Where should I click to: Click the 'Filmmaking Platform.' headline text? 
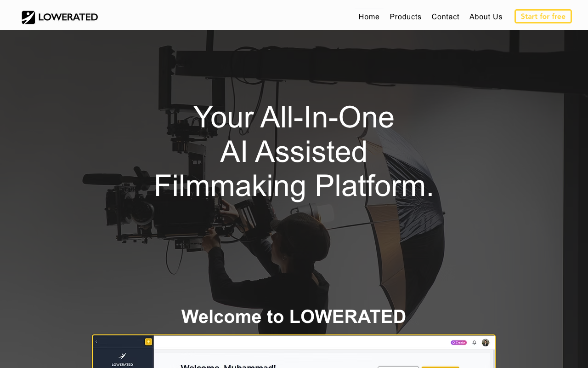(294, 186)
